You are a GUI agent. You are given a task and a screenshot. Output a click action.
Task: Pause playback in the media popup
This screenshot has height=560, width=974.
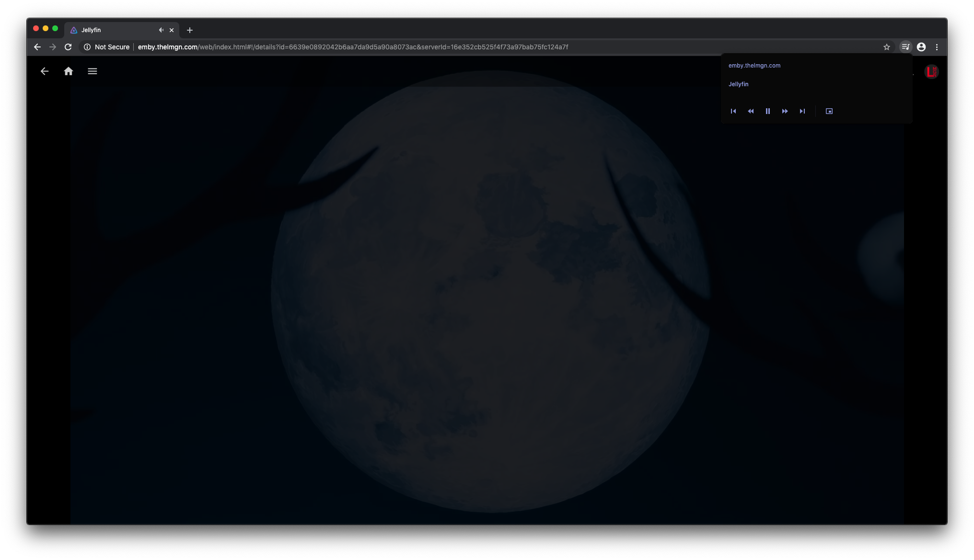768,111
